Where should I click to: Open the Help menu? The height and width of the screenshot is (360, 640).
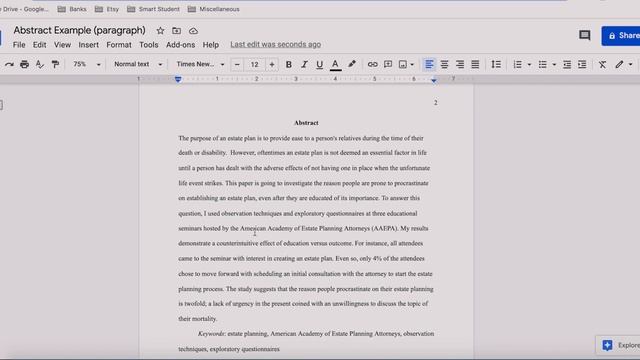(211, 45)
